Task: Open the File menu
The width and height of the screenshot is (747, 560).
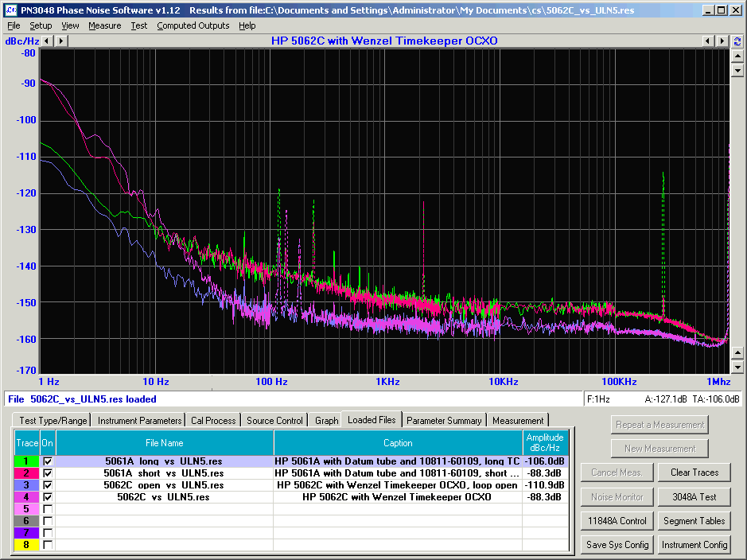Action: click(x=14, y=25)
